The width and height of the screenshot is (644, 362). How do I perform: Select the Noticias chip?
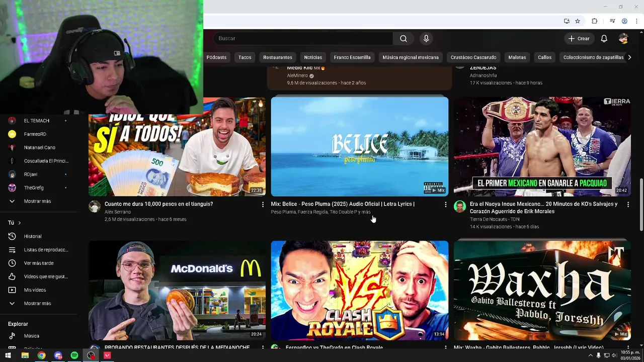[313, 57]
